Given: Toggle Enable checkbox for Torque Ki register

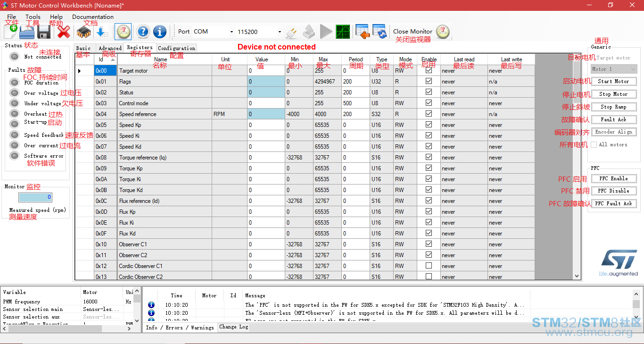Looking at the screenshot, I should (429, 179).
